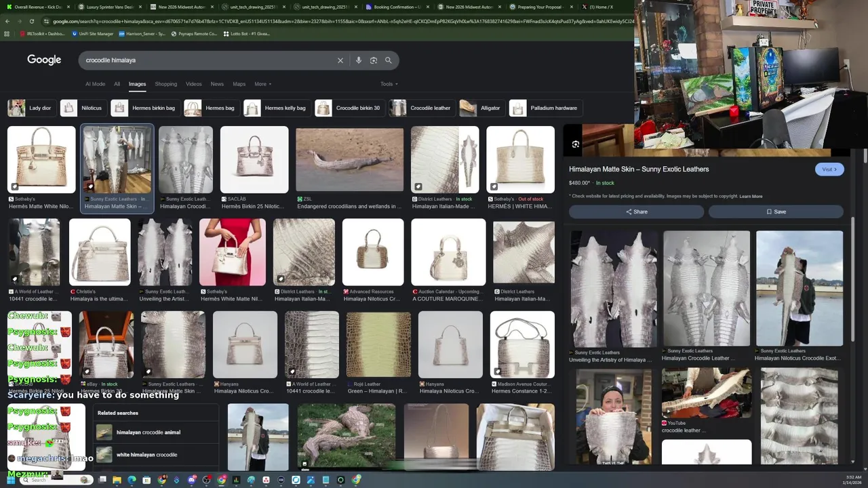Viewport: 868px width, 488px height.
Task: Click the Visit button in preview panel
Action: (x=829, y=169)
